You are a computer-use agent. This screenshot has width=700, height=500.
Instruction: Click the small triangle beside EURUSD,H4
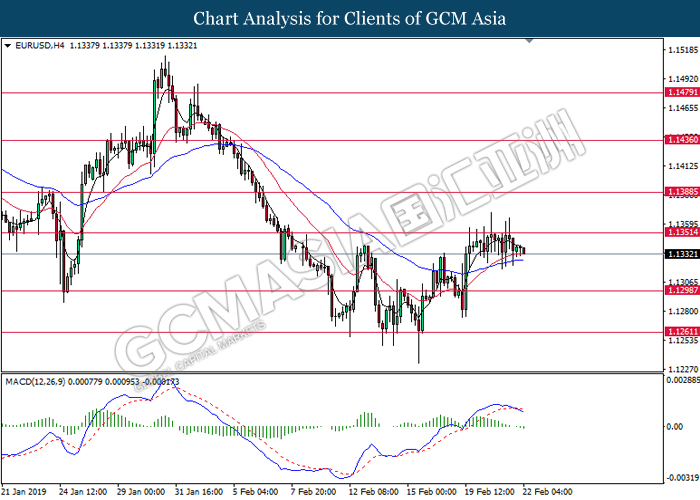pos(8,45)
